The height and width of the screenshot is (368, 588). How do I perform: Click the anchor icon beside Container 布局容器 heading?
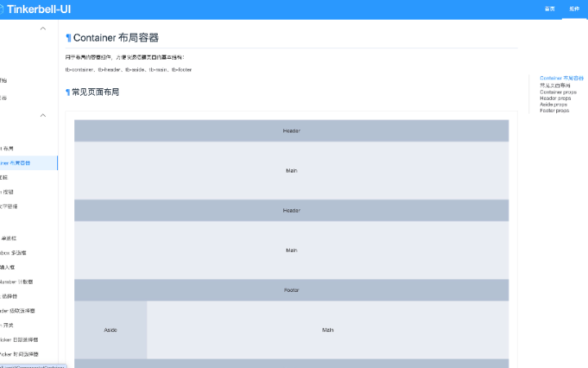click(x=69, y=38)
